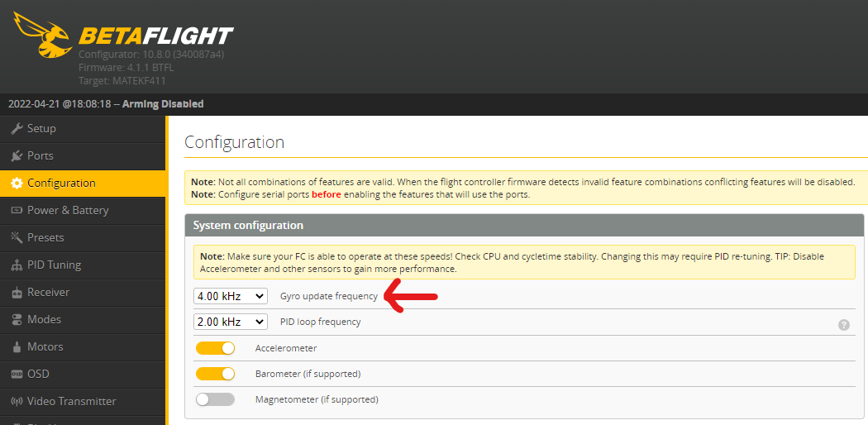Click the Accelerometer label
The width and height of the screenshot is (868, 425).
coord(286,348)
